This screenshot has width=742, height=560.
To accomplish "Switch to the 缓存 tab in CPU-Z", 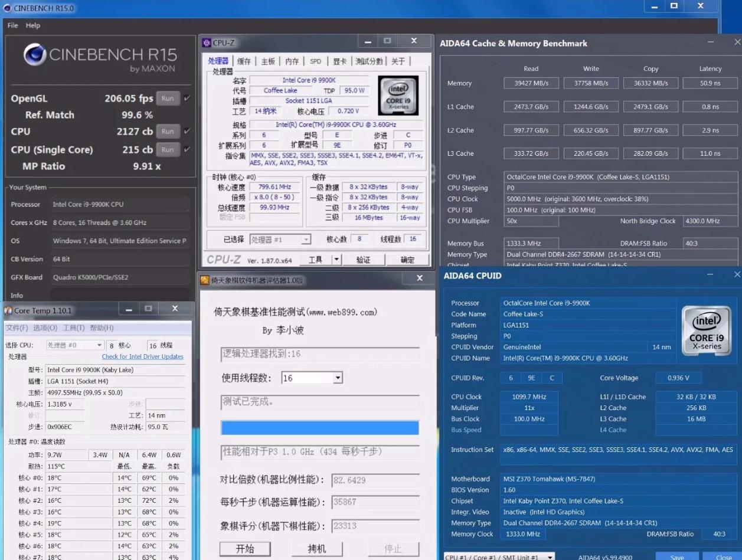I will click(244, 61).
